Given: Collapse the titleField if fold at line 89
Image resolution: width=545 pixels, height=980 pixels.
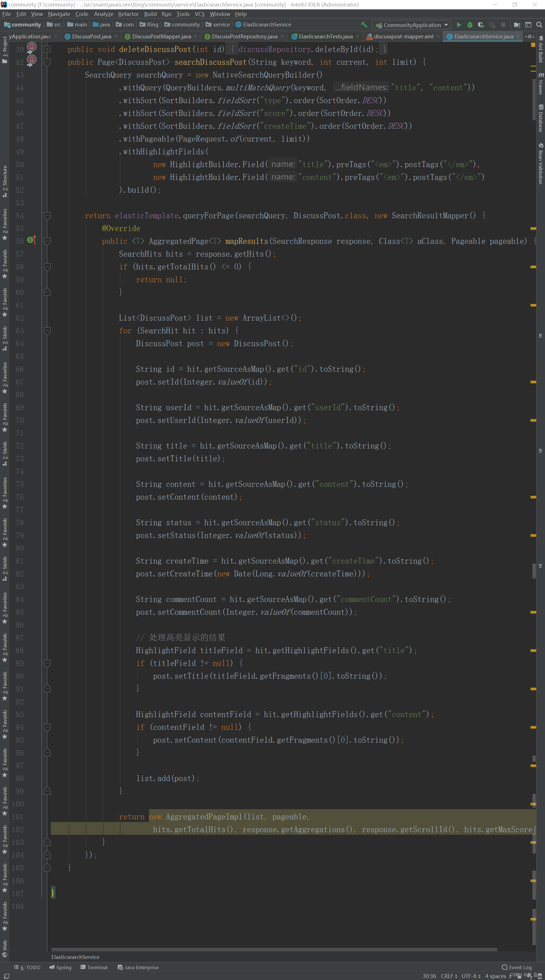Looking at the screenshot, I should [x=47, y=663].
